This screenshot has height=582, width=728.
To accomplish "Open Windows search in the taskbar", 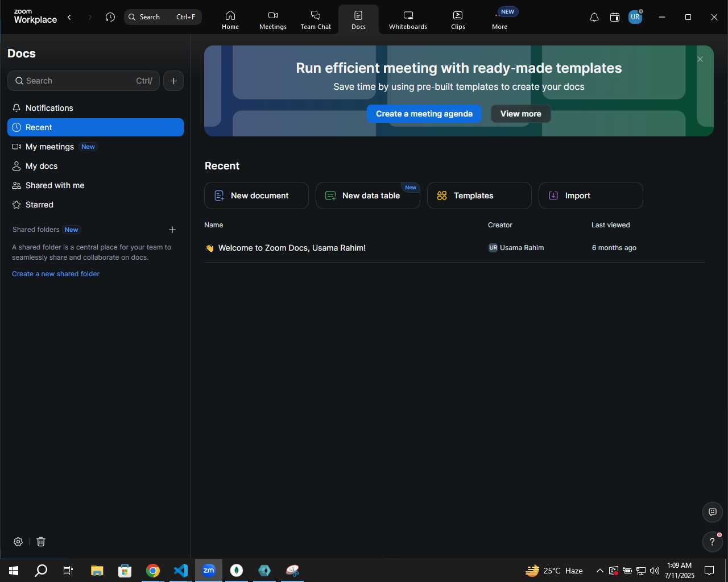I will click(x=41, y=571).
